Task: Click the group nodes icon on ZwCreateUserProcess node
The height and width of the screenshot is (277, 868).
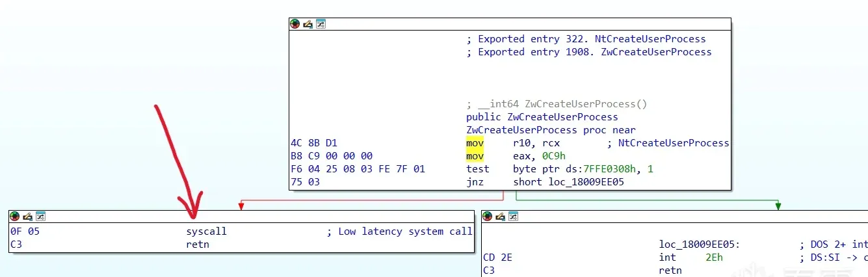Action: click(x=321, y=24)
